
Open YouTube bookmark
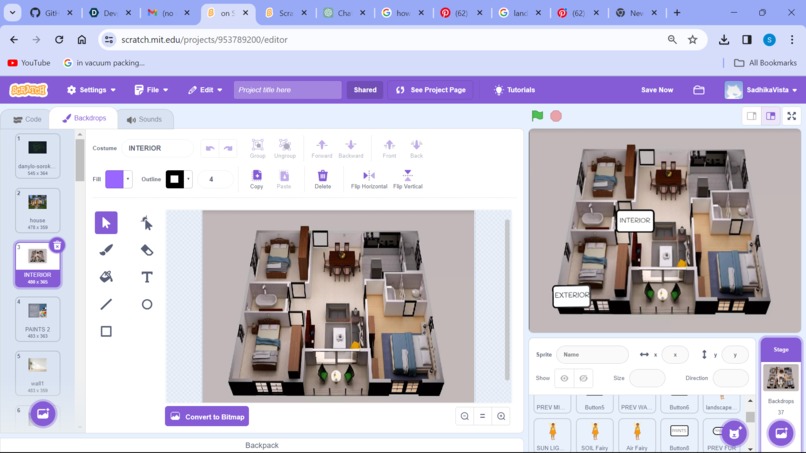tap(29, 63)
